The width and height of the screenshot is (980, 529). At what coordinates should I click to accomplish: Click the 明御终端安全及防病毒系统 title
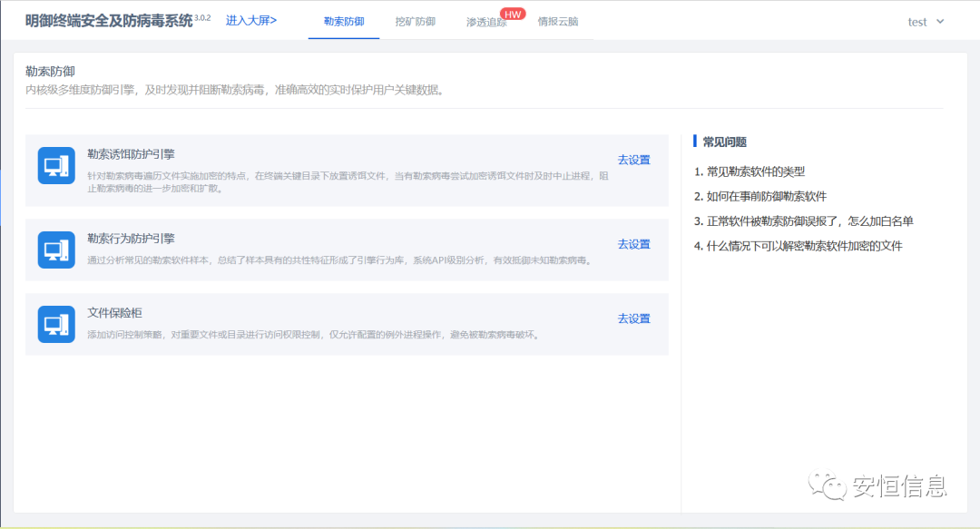[x=109, y=21]
